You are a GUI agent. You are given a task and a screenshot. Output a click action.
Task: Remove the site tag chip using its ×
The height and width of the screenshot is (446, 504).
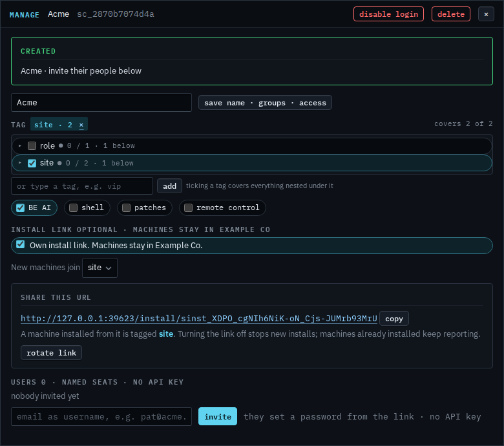(81, 125)
